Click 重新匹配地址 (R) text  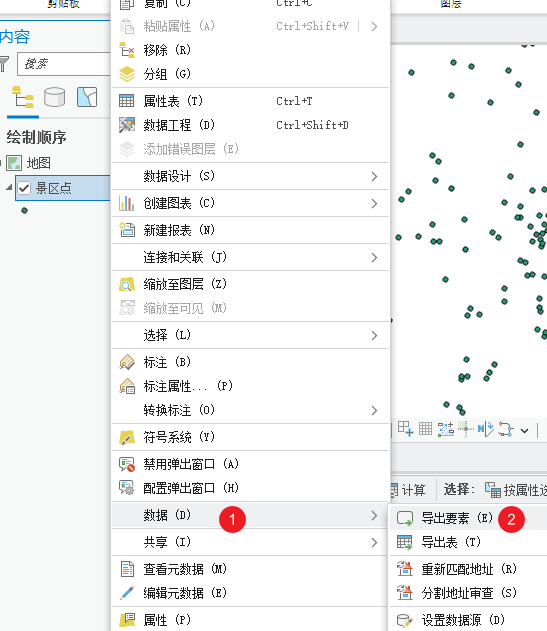(469, 569)
